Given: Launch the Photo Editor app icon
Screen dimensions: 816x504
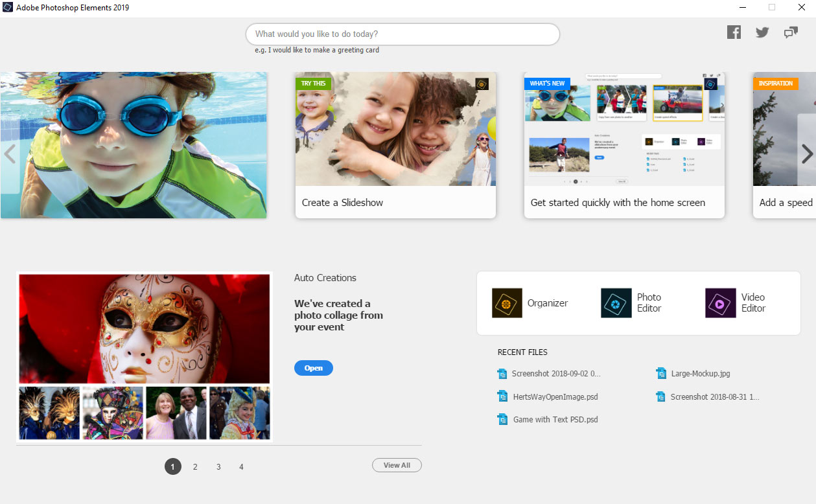Looking at the screenshot, I should tap(616, 303).
